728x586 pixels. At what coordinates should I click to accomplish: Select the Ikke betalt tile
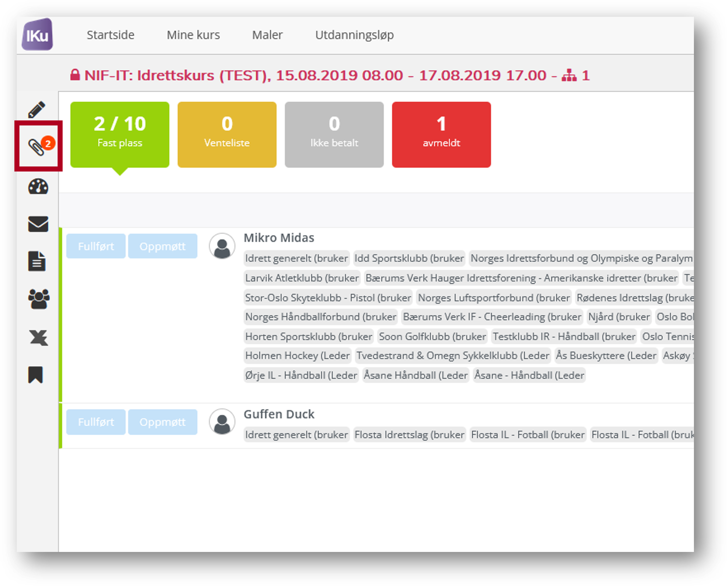tap(334, 135)
